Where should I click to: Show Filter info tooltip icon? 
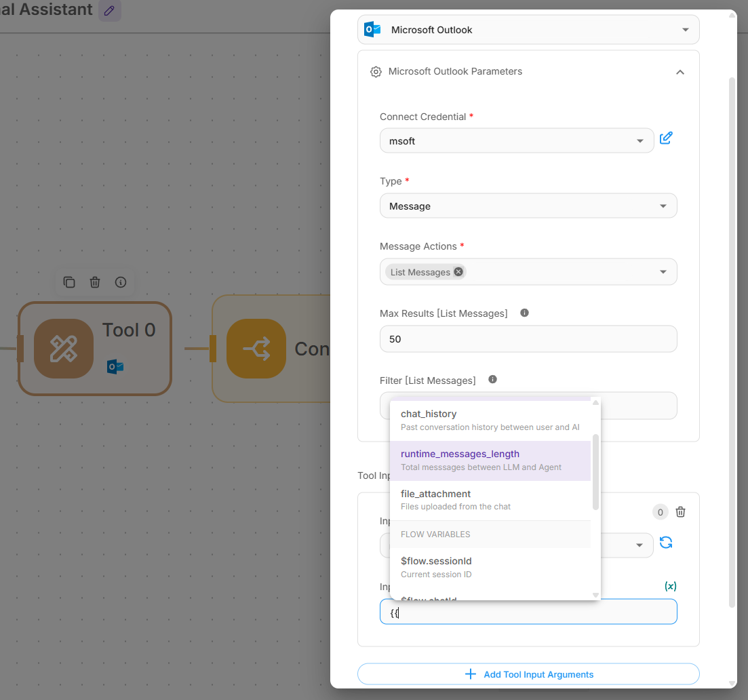[x=492, y=380]
